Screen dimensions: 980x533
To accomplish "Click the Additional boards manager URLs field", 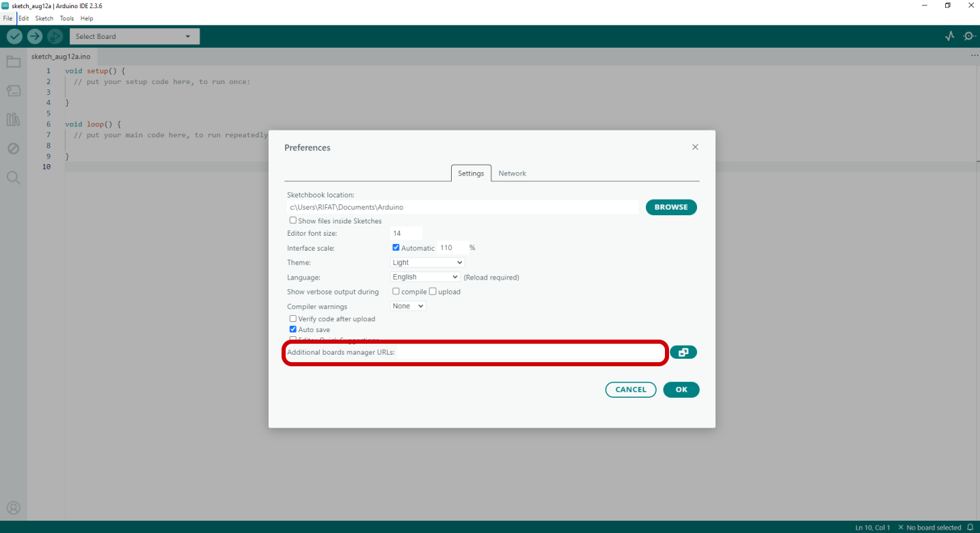I will 530,353.
